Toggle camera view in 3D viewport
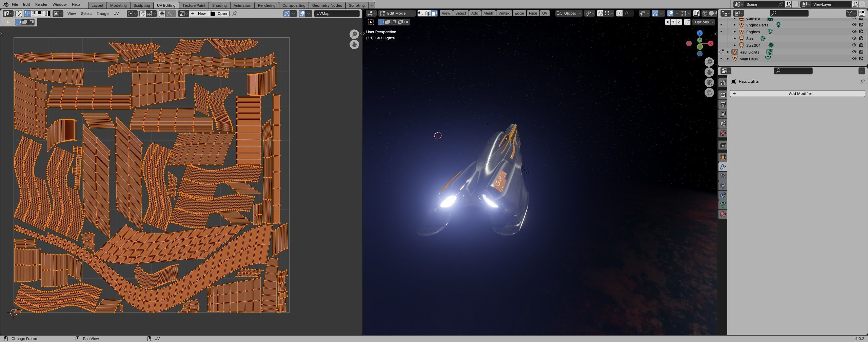This screenshot has width=868, height=342. pyautogui.click(x=709, y=82)
